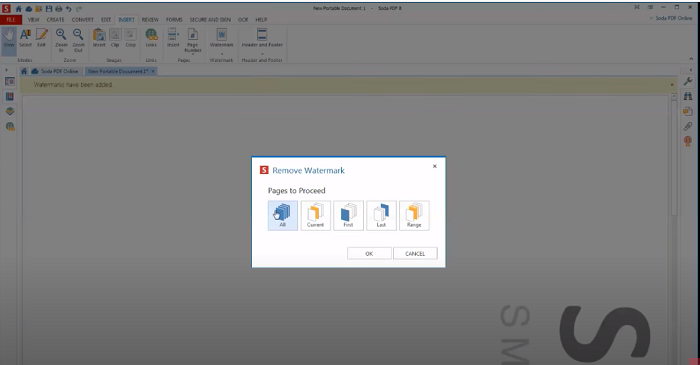Click the cloud icon in quick access toolbar
Image resolution: width=700 pixels, height=365 pixels.
click(29, 9)
